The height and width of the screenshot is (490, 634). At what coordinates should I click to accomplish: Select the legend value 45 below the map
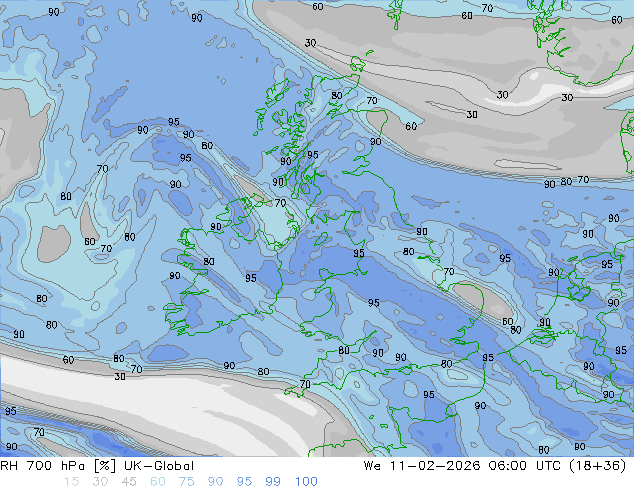coord(129,482)
